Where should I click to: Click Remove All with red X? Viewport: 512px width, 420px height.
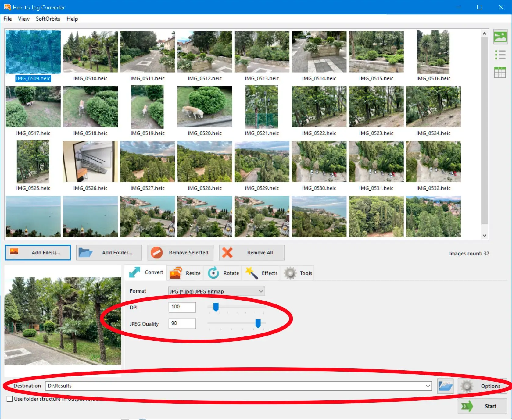click(x=252, y=253)
